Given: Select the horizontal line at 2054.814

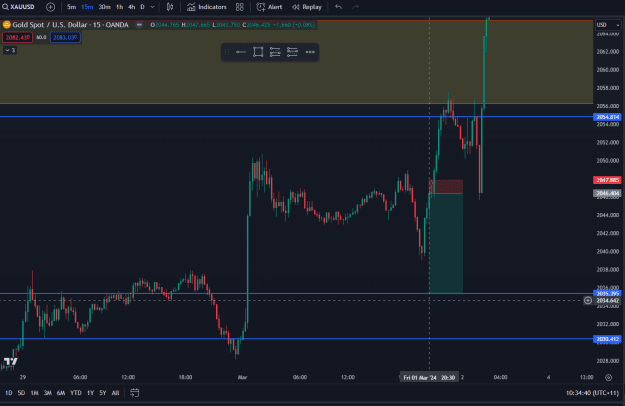Looking at the screenshot, I should click(x=297, y=117).
